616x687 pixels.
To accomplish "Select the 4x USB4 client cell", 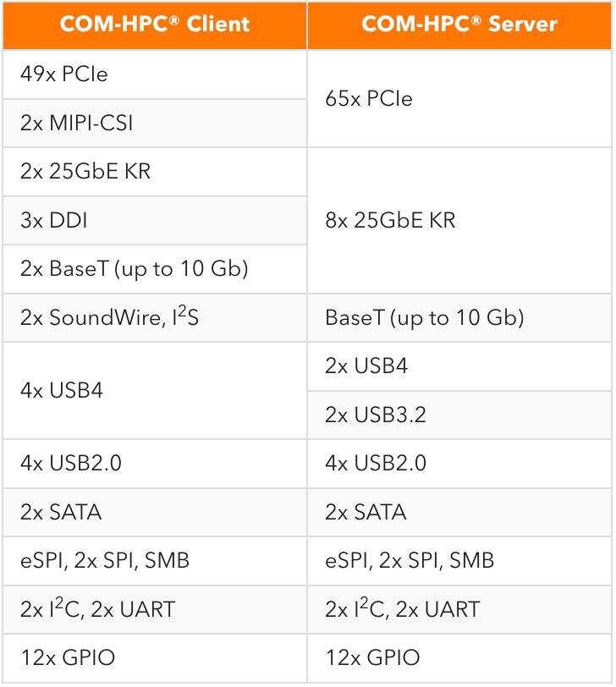I will coord(155,390).
